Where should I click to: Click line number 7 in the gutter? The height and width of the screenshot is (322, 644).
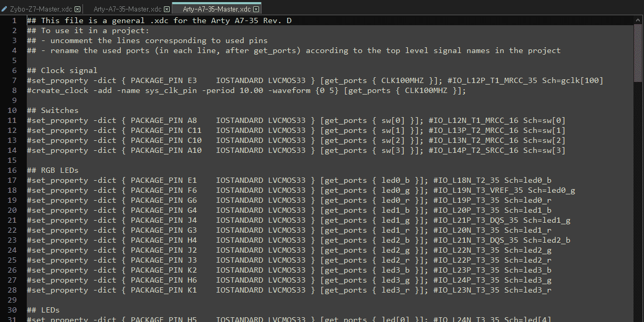coord(15,80)
